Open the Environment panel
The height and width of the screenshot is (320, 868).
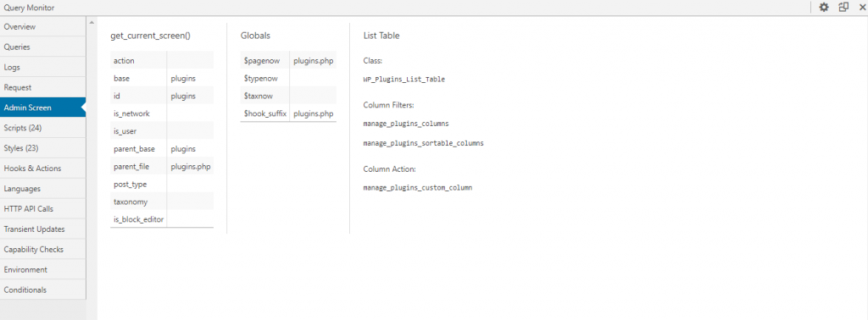43,270
